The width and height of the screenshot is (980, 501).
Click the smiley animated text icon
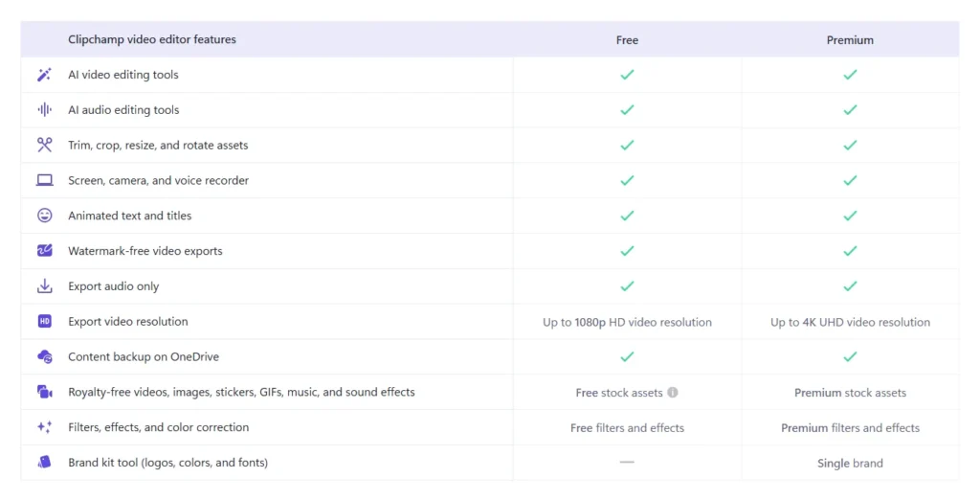point(44,216)
